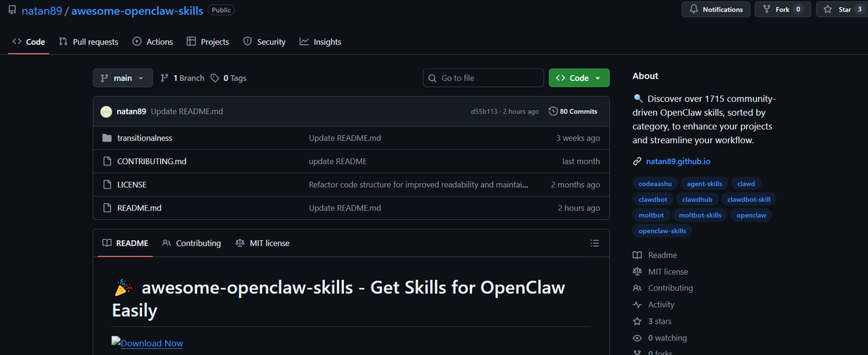Open the Notifications button
This screenshot has height=355, width=868.
click(716, 9)
